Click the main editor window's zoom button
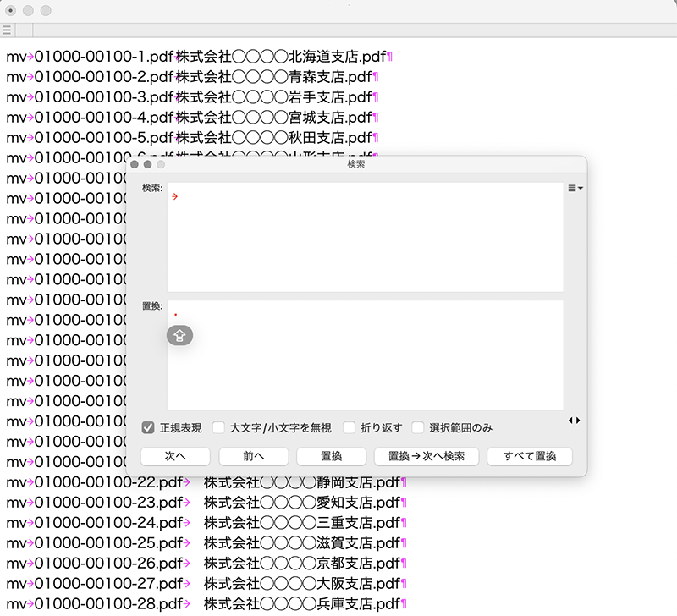This screenshot has height=616, width=677. point(46,10)
